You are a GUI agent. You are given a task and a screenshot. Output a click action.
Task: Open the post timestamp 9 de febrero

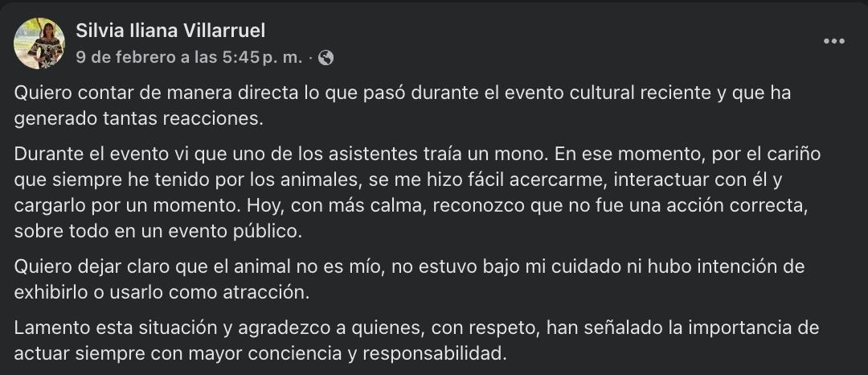189,57
